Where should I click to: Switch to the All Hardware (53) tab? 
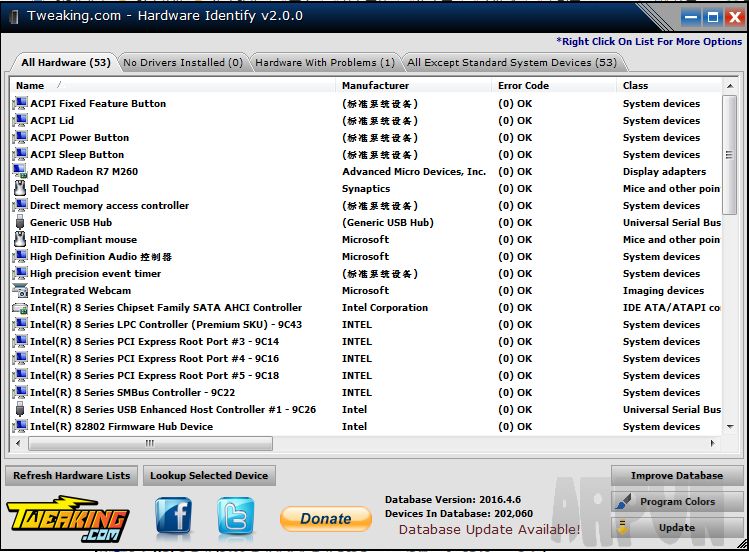pos(66,63)
